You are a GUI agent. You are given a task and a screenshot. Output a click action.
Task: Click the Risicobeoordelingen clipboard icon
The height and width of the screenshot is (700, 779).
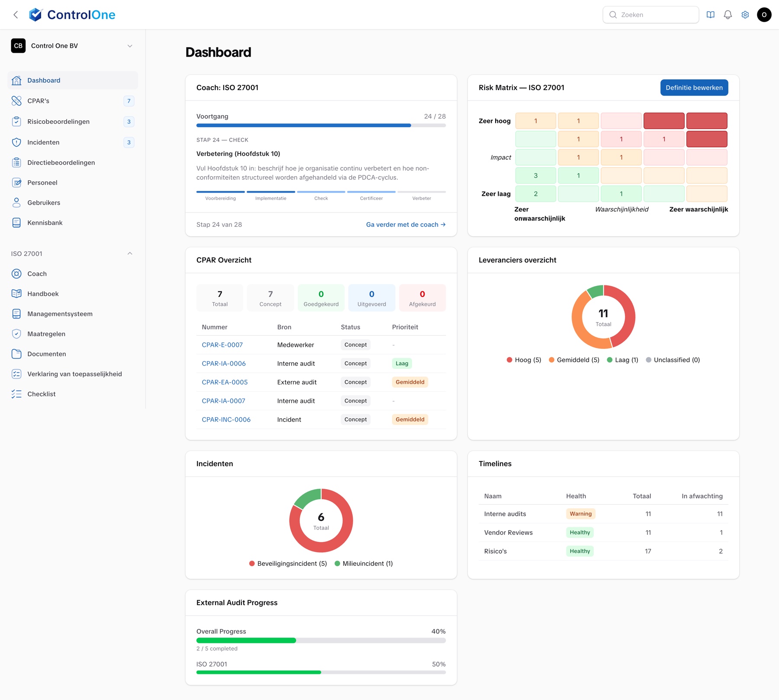click(x=16, y=122)
